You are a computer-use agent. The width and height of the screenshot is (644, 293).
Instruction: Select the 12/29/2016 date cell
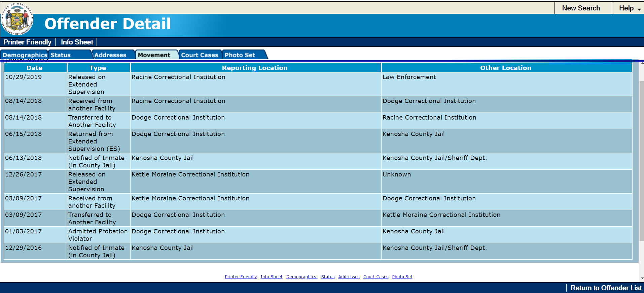[x=35, y=252]
